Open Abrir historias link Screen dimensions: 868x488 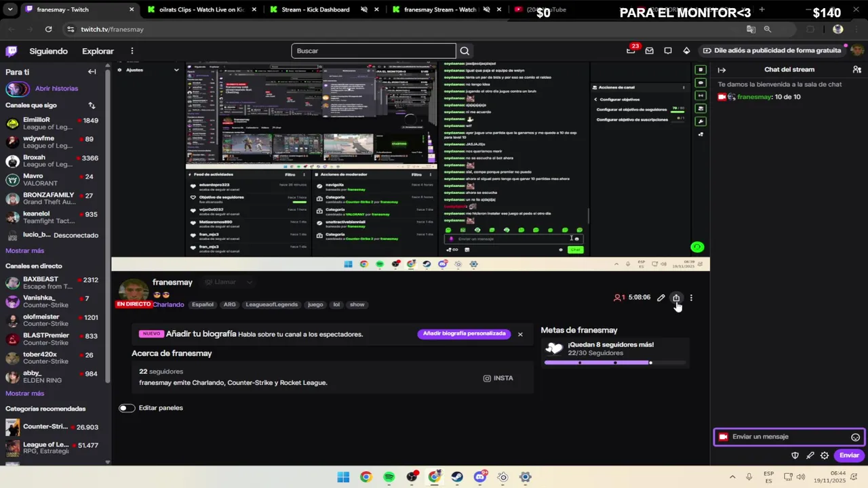click(56, 89)
